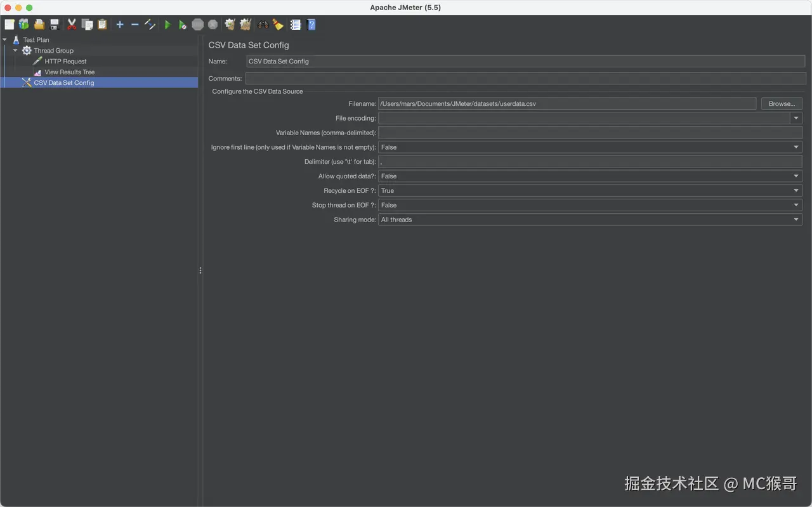This screenshot has height=507, width=812.
Task: Select the Thread Group tree item
Action: click(54, 50)
